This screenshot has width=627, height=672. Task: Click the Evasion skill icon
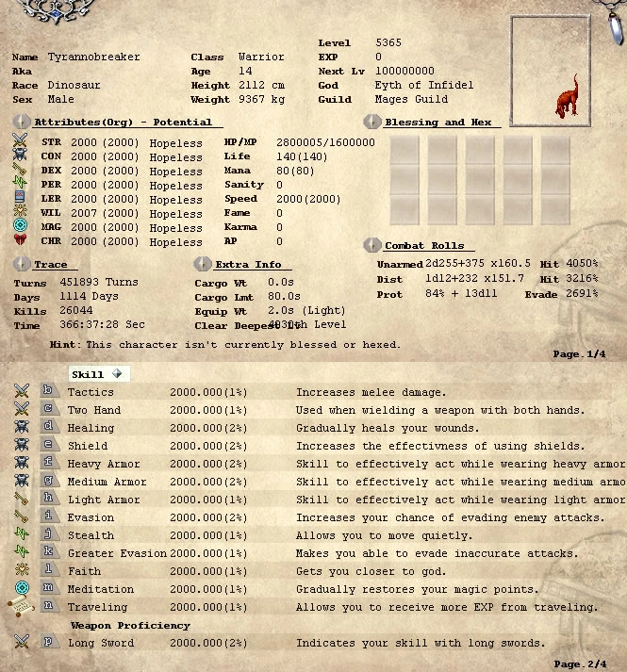coord(21,517)
